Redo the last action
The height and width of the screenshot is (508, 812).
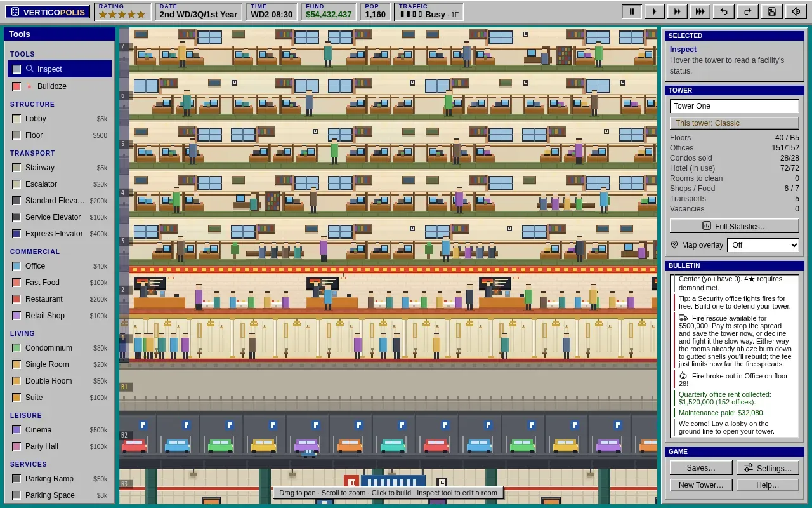[x=747, y=11]
